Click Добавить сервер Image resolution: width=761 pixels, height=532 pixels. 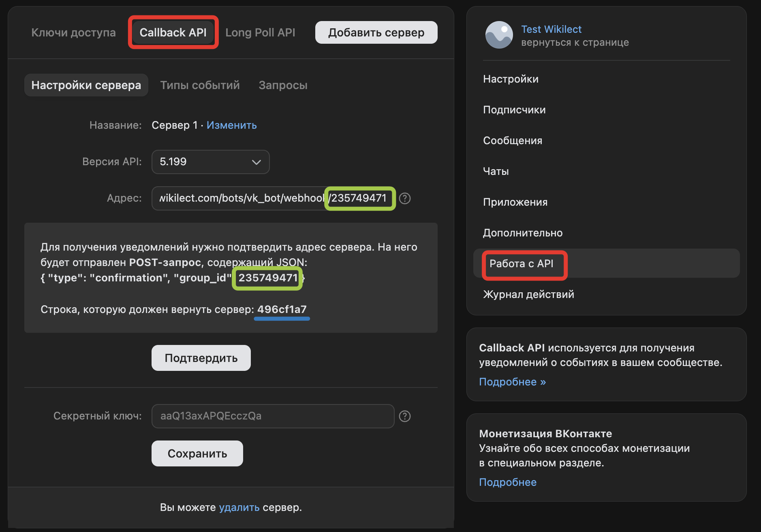[x=376, y=32]
